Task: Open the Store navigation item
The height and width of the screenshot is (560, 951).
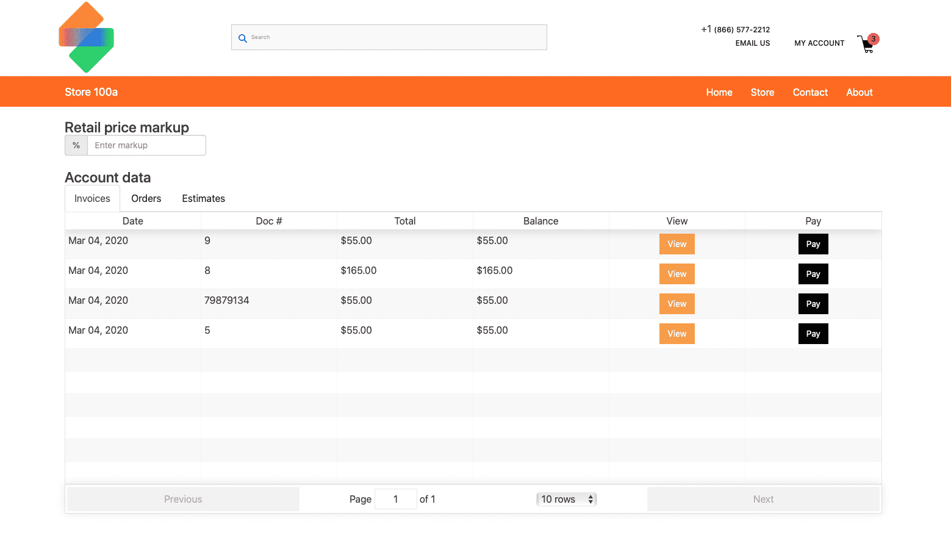Action: click(762, 92)
